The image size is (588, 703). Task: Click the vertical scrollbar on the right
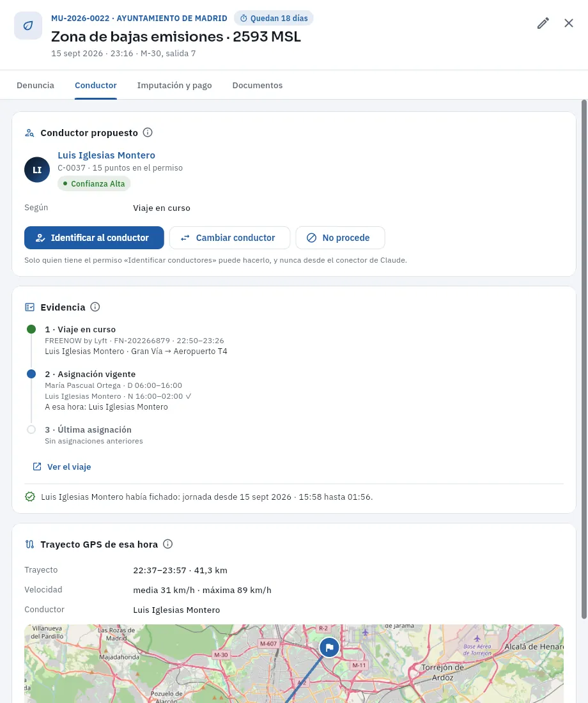click(x=584, y=359)
